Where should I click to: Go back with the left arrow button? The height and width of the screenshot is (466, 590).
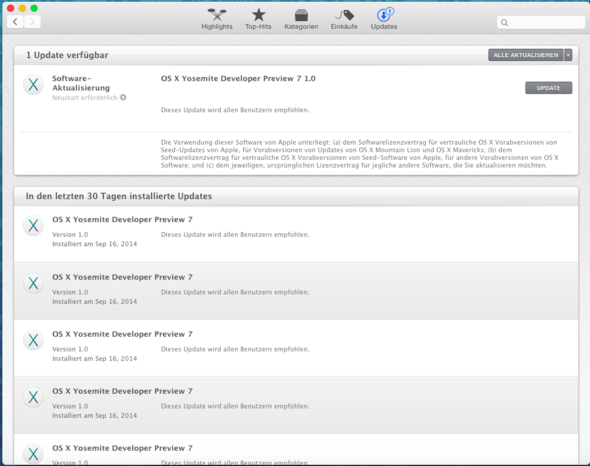[15, 22]
